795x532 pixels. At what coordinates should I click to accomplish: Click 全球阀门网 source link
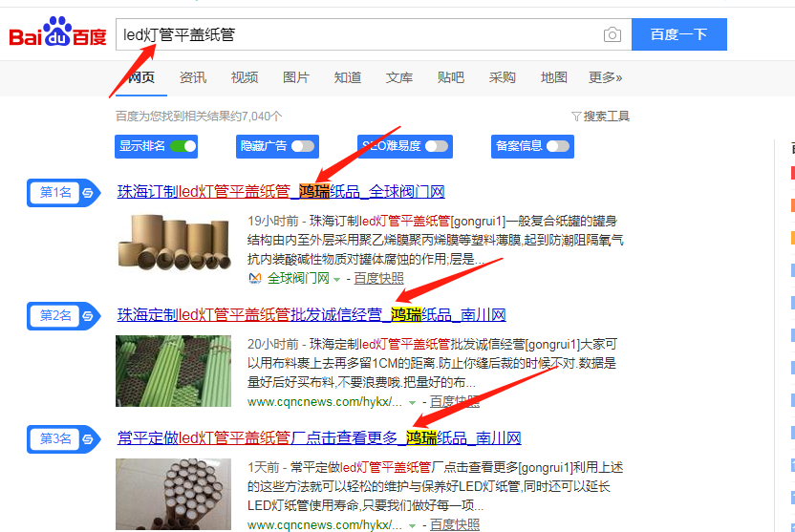click(x=298, y=279)
